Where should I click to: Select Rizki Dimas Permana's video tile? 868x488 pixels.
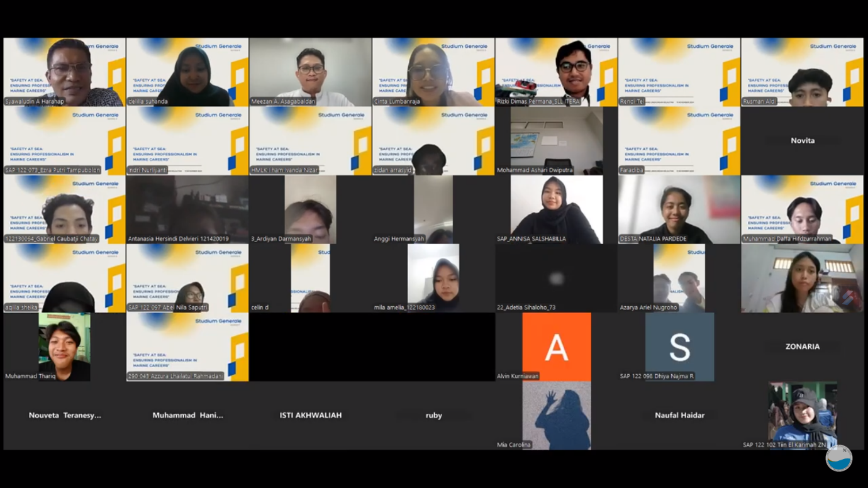pos(556,72)
